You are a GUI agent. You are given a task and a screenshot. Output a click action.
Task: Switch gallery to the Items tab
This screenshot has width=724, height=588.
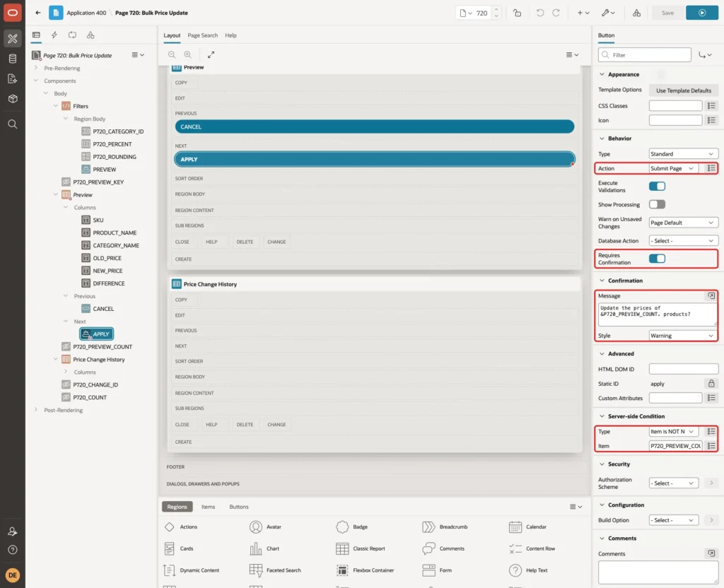pyautogui.click(x=208, y=506)
